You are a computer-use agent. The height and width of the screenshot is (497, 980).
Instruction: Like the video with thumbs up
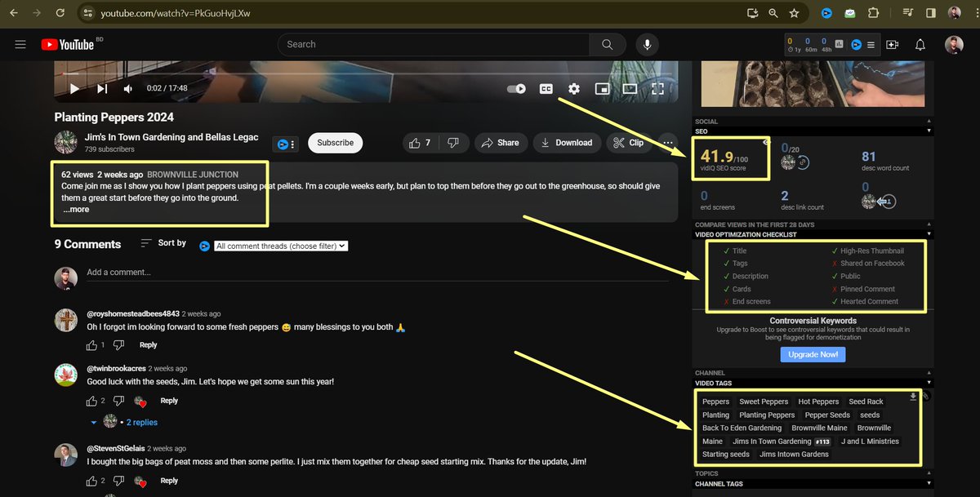coord(421,143)
